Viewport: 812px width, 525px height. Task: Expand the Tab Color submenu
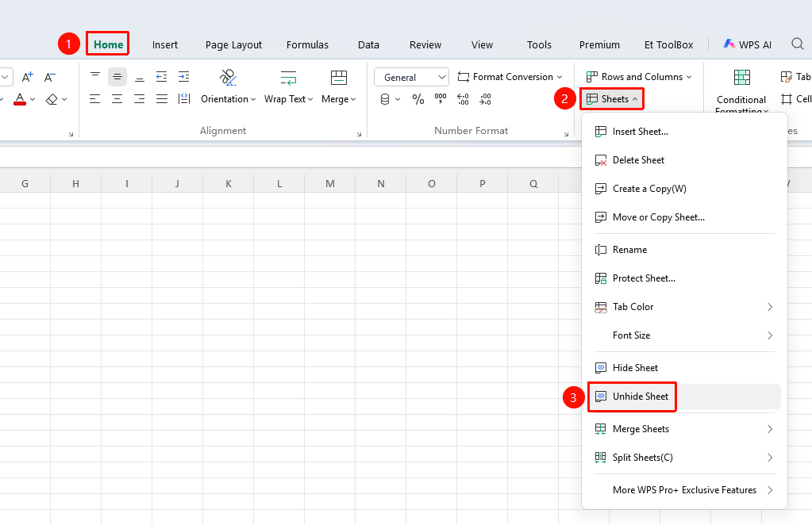pyautogui.click(x=684, y=307)
